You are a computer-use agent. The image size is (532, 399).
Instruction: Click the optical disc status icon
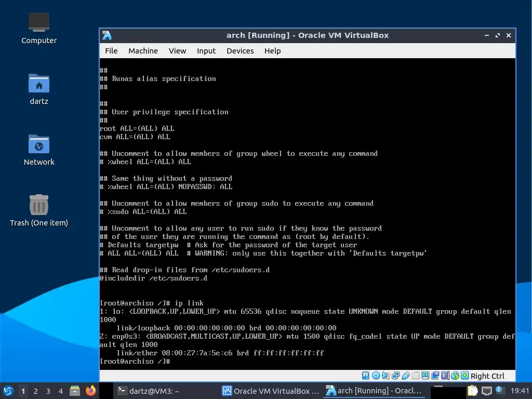tap(376, 376)
